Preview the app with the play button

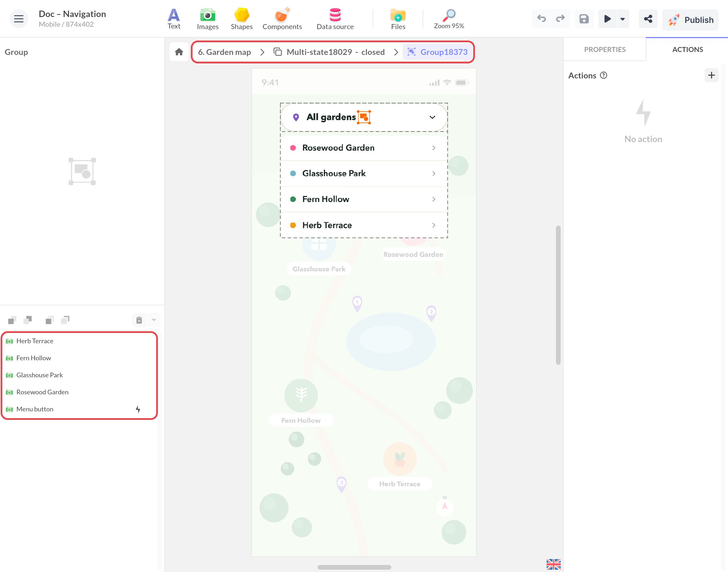click(608, 19)
